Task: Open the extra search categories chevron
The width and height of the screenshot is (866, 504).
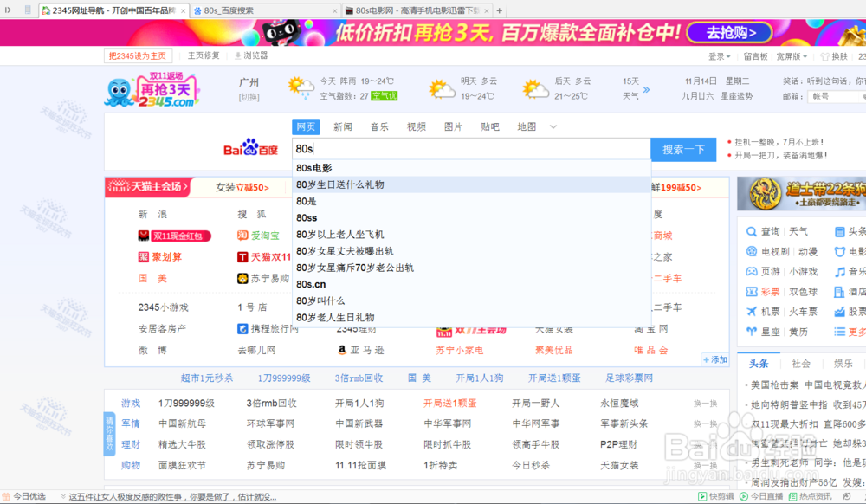Action: 553,126
